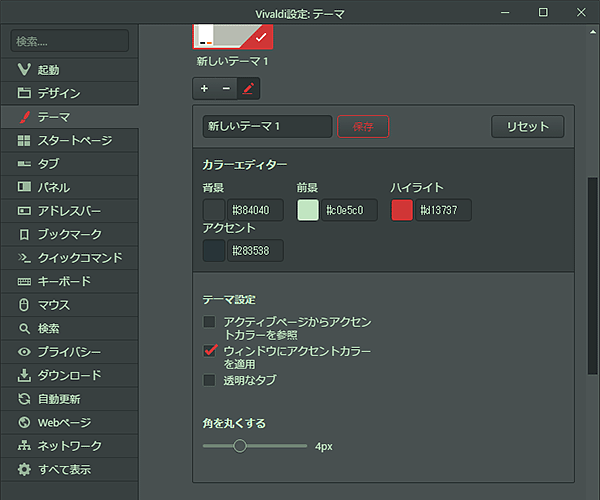Image resolution: width=600 pixels, height=500 pixels.
Task: Switch to アドレスバー settings section
Action: (x=70, y=211)
